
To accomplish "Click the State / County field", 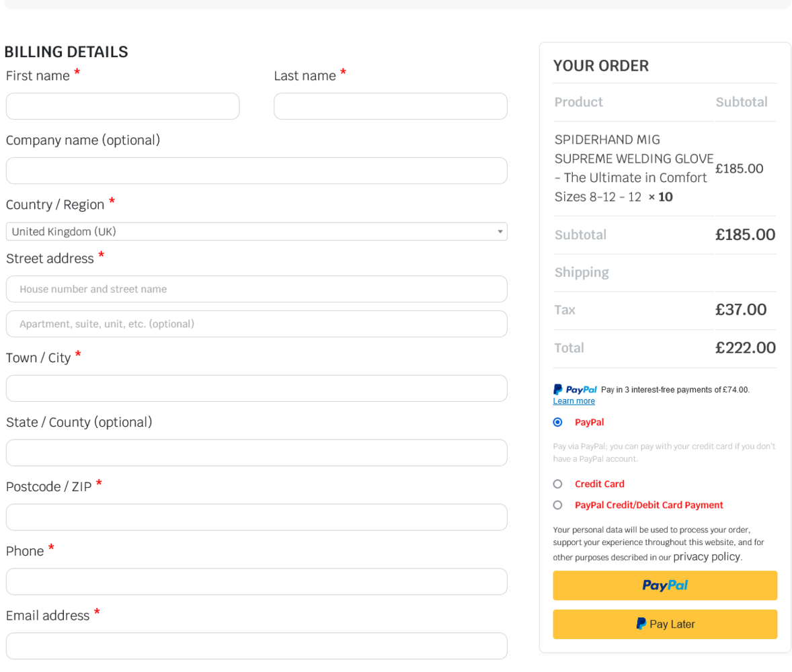I will pos(256,453).
